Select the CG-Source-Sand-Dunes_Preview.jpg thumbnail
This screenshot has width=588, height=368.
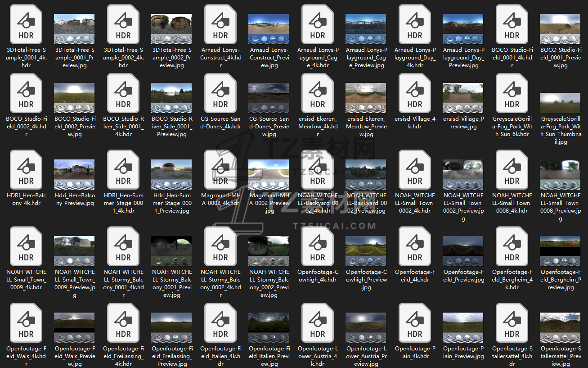coord(269,98)
